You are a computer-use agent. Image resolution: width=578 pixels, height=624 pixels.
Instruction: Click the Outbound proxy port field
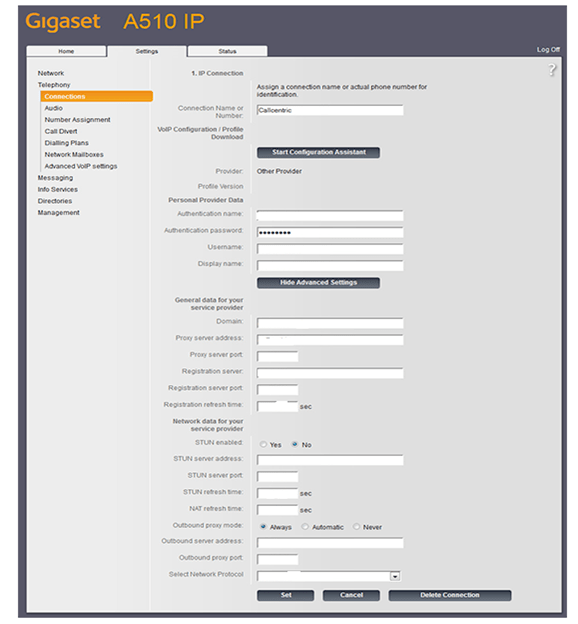pyautogui.click(x=277, y=560)
